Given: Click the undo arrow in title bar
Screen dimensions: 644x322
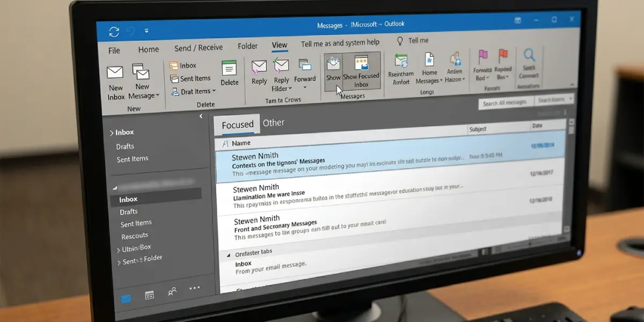Looking at the screenshot, I should point(131,31).
